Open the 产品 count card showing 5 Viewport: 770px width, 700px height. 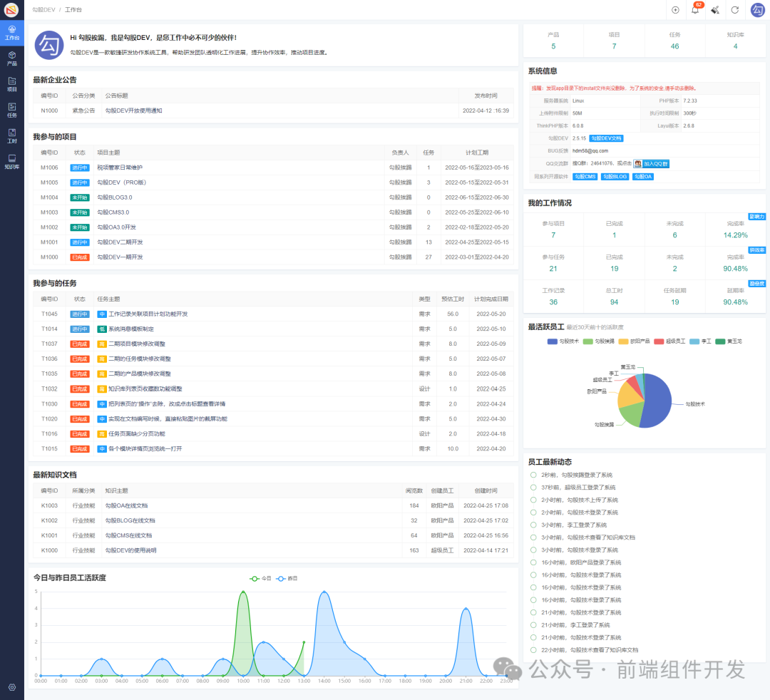(553, 41)
